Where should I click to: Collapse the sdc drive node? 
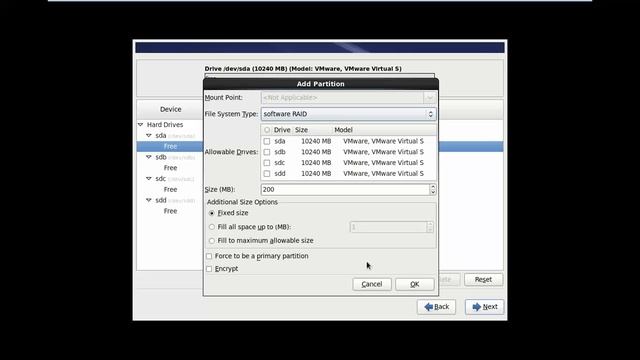[149, 179]
